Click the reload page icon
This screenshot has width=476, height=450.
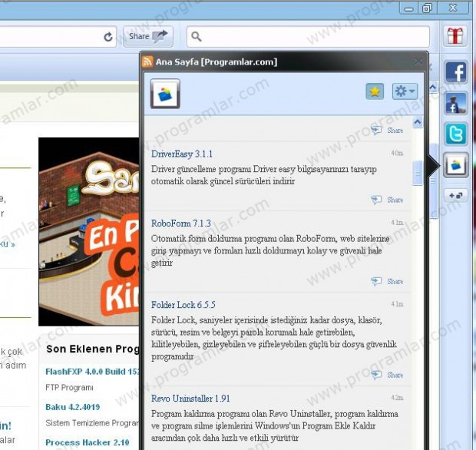pyautogui.click(x=108, y=37)
